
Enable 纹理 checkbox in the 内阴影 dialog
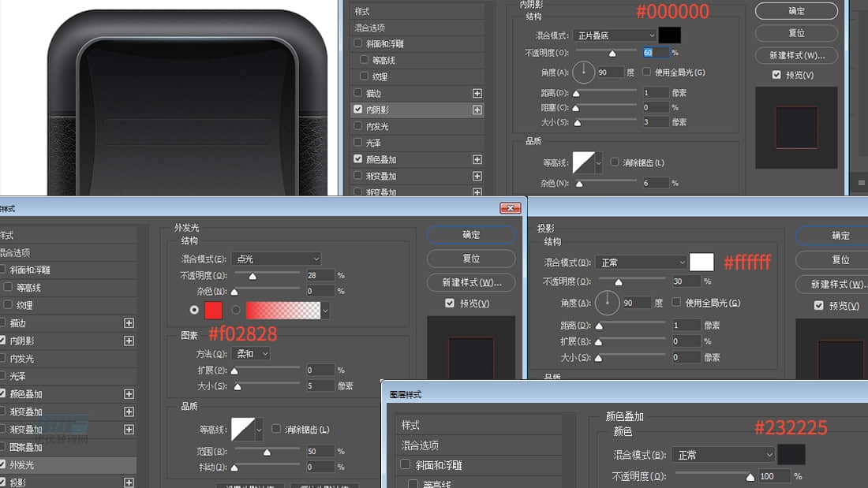364,76
